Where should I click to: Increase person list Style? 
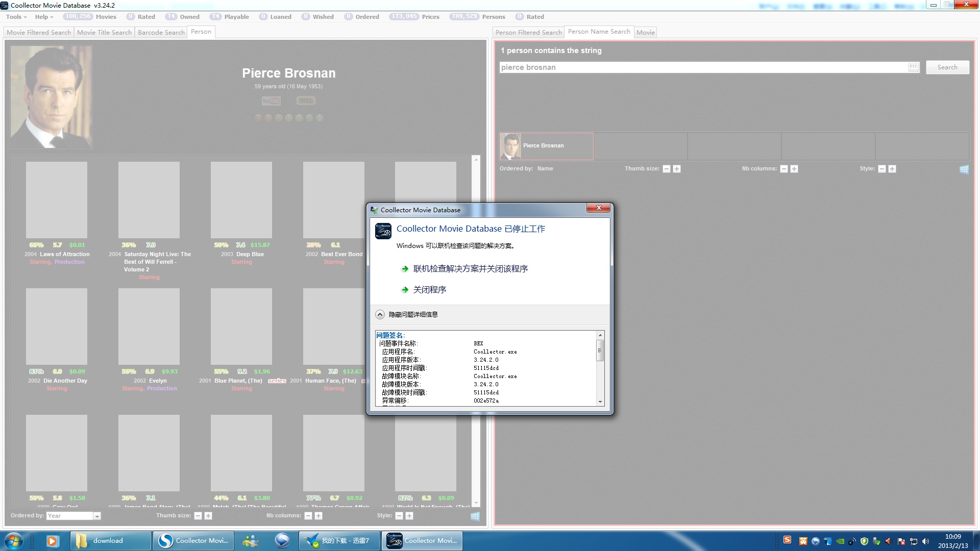tap(892, 169)
